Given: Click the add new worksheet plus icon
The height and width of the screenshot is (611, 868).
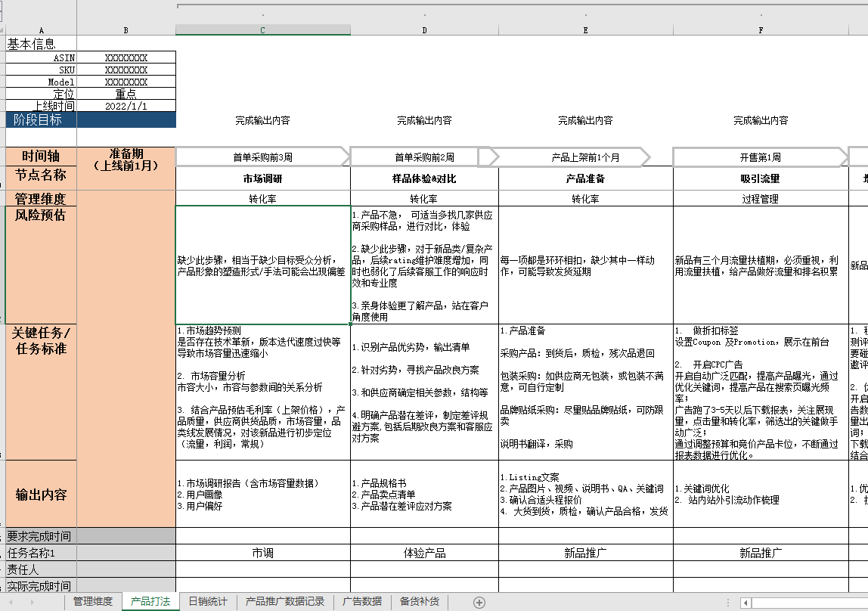Looking at the screenshot, I should [x=478, y=602].
